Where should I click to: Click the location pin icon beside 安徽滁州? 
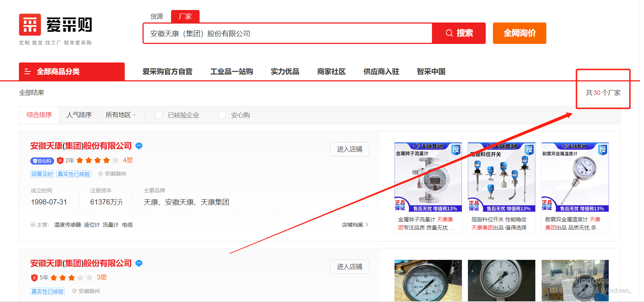click(x=101, y=174)
